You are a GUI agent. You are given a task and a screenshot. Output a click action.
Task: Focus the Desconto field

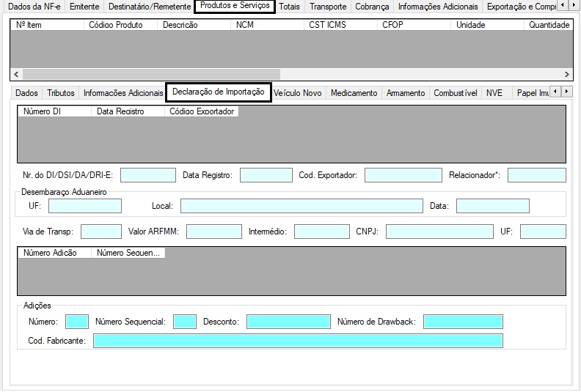(x=288, y=322)
